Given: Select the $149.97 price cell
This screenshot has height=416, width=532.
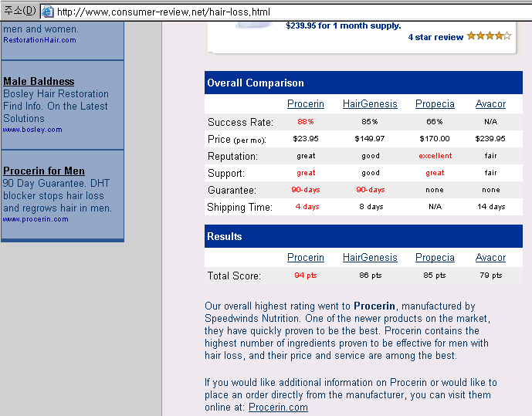Looking at the screenshot, I should pos(370,139).
